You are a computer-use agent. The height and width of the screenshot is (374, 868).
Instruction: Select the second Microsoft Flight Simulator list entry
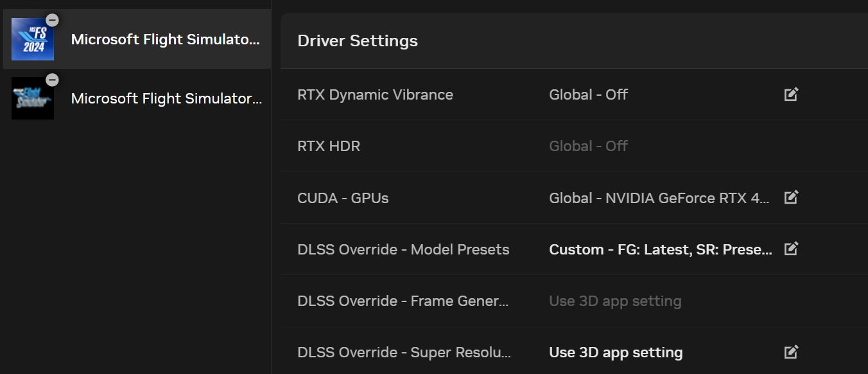click(166, 99)
